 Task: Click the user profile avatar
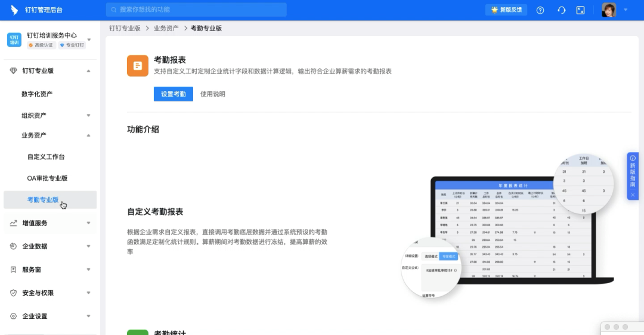pos(609,10)
